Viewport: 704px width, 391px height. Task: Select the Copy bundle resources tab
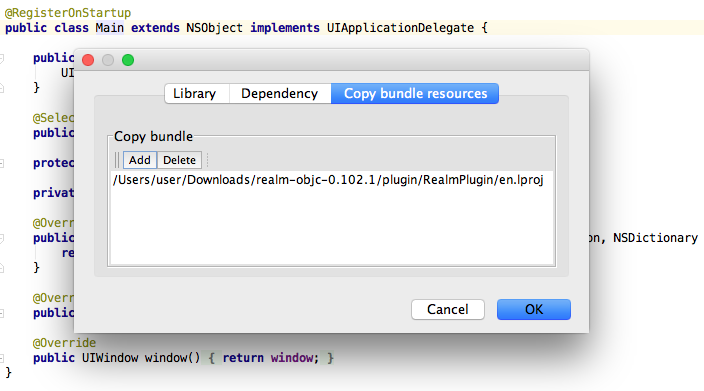(x=415, y=93)
